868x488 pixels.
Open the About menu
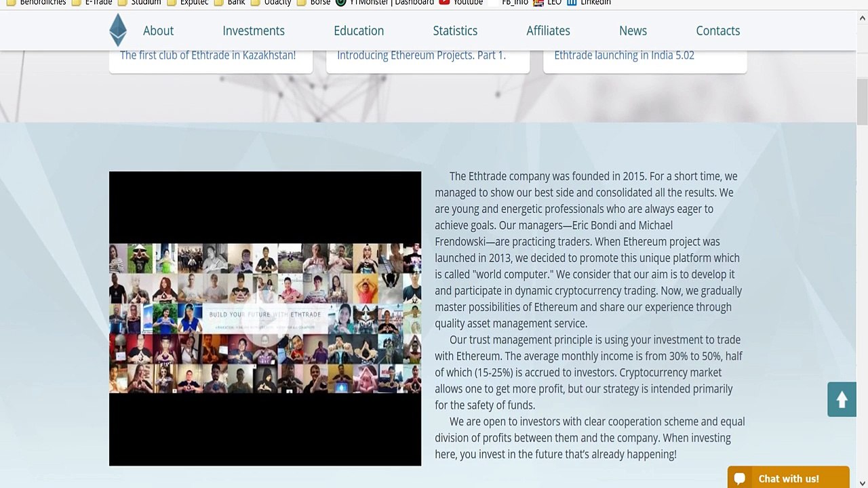[158, 30]
